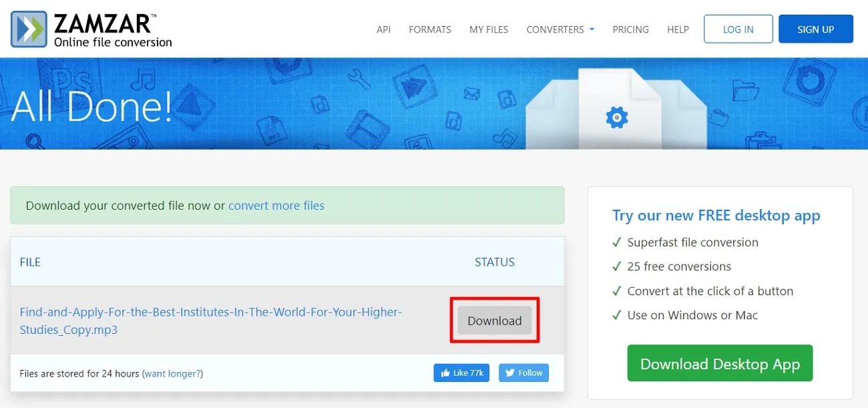Click the 'want longer?' link
The height and width of the screenshot is (408, 868).
tap(174, 373)
